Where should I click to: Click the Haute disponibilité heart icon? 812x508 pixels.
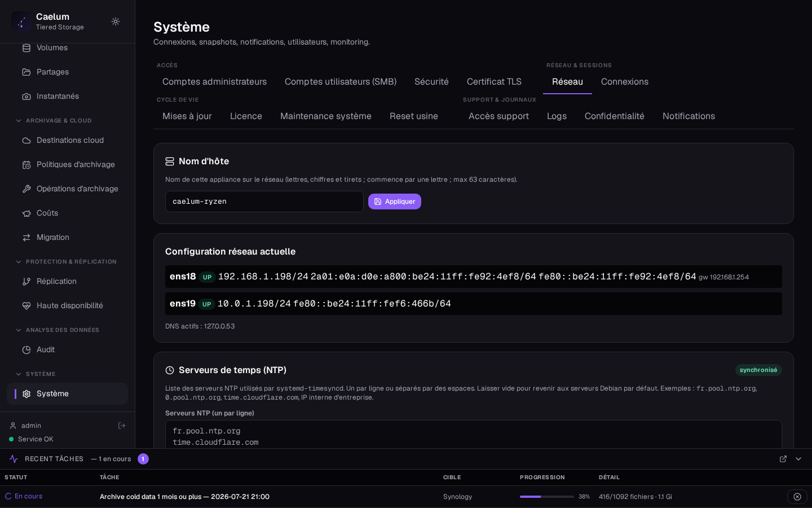pyautogui.click(x=27, y=306)
